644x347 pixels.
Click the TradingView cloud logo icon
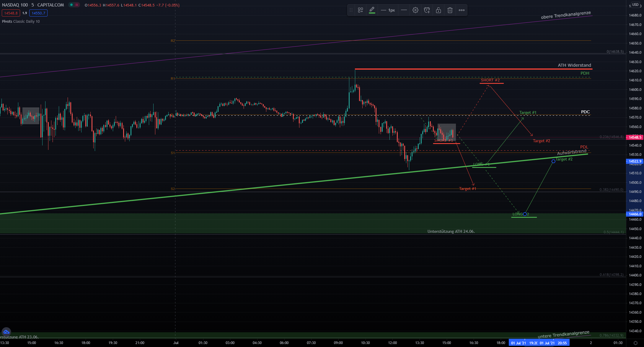[x=6, y=332]
